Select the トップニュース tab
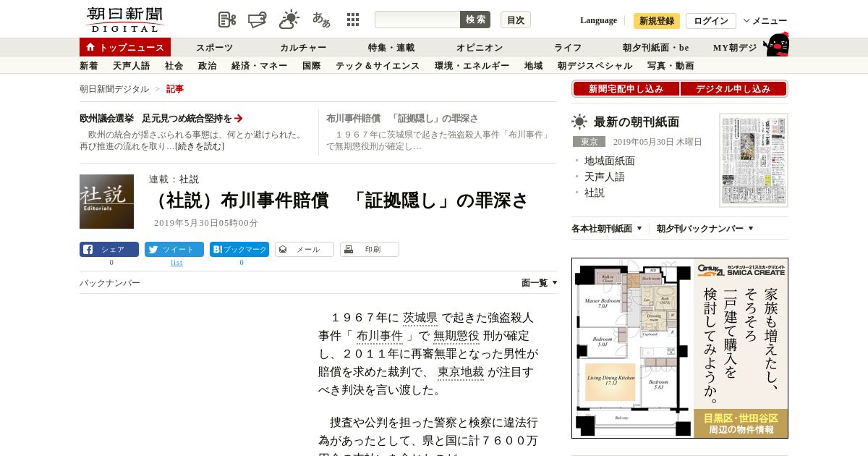 (125, 47)
